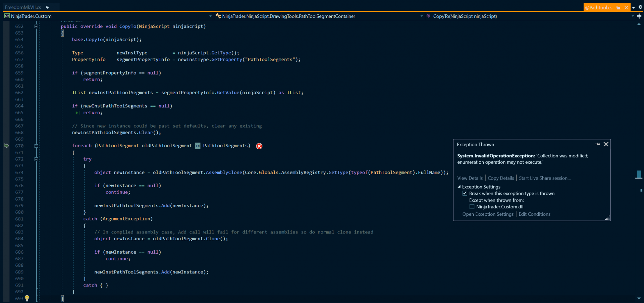The image size is (644, 303).
Task: Click the empty 'catch { }' on line 691
Action: [96, 285]
